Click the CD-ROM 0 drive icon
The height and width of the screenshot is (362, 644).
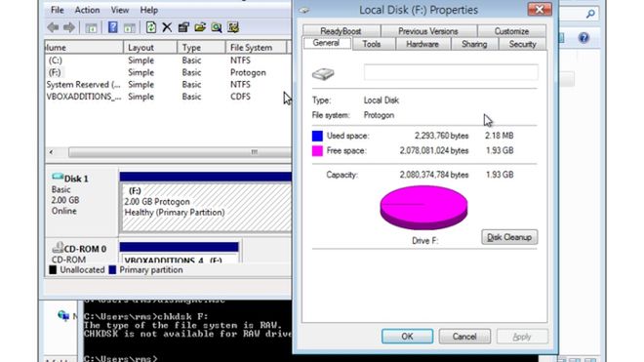coord(58,247)
